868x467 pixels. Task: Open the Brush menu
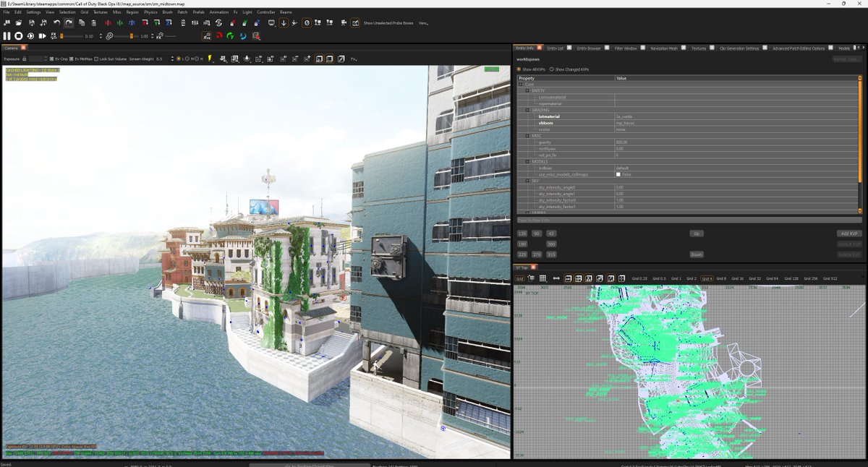click(167, 12)
